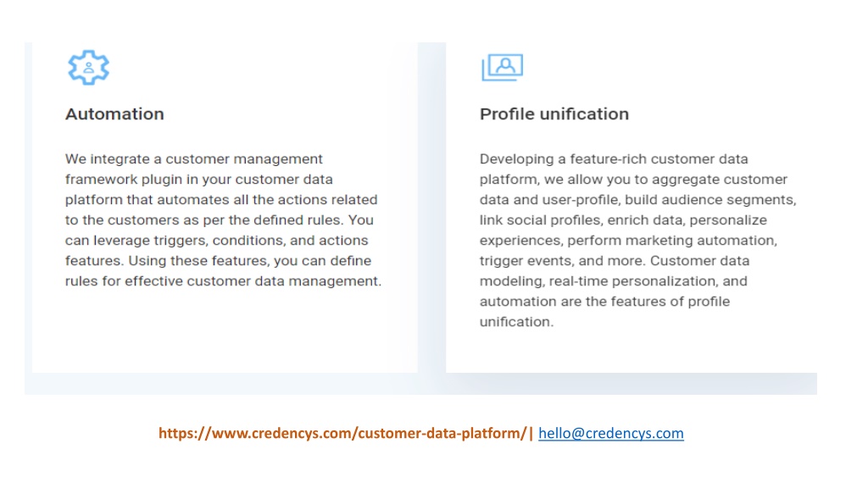This screenshot has width=868, height=488.
Task: Click the line "experiences, perform marketing automation,"
Action: (x=628, y=241)
